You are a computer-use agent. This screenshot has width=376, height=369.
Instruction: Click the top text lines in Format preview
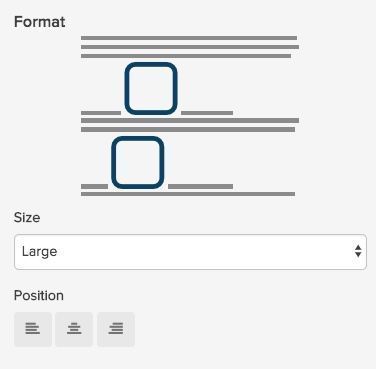click(190, 47)
